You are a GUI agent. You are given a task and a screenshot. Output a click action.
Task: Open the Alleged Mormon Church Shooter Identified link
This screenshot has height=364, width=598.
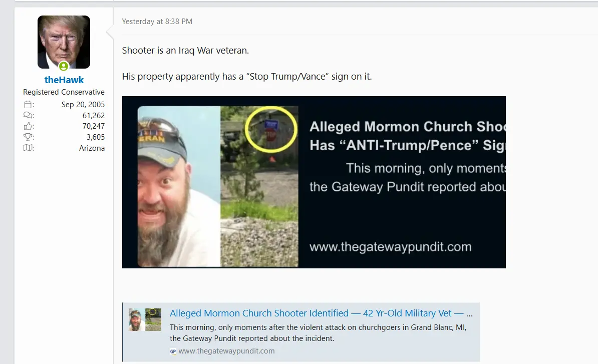321,313
